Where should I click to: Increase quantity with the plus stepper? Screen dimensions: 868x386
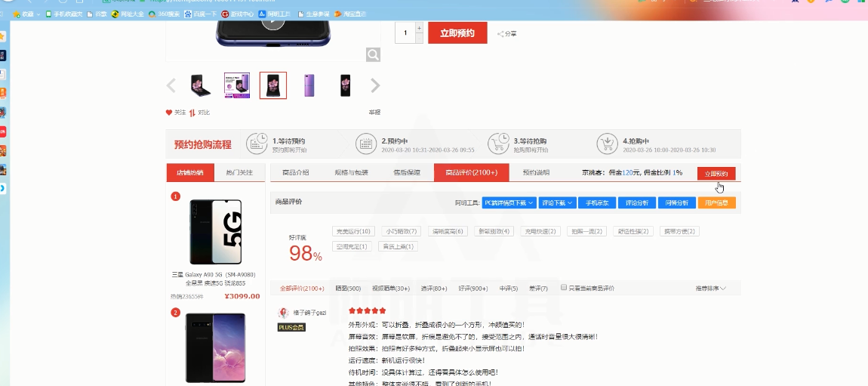[x=420, y=28]
